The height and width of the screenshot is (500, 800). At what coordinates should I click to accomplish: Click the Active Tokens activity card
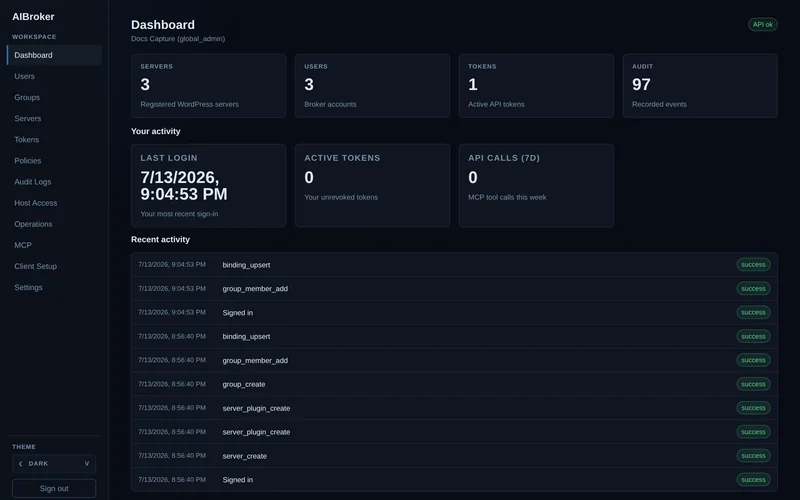pyautogui.click(x=372, y=186)
